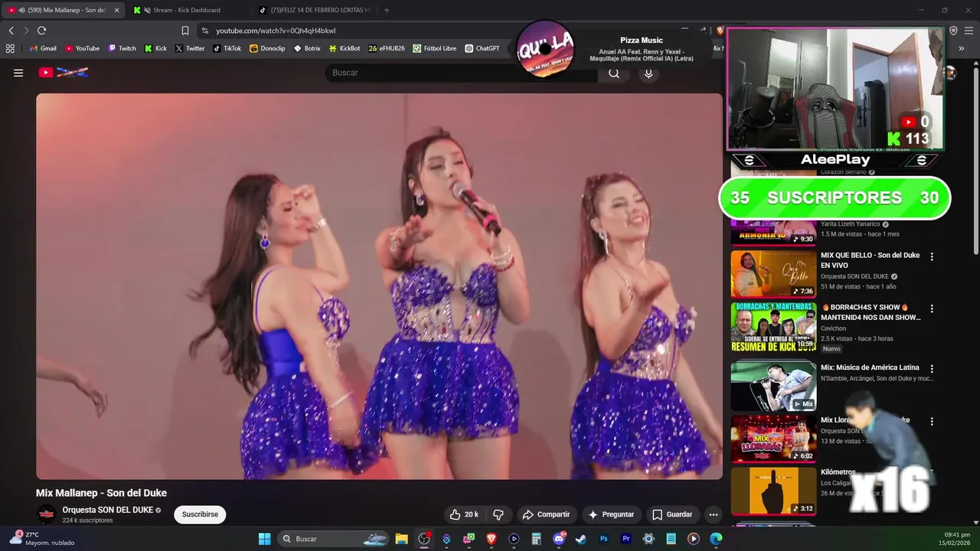
Task: Open MIX QUE BELLO video thumbnail
Action: 773,274
